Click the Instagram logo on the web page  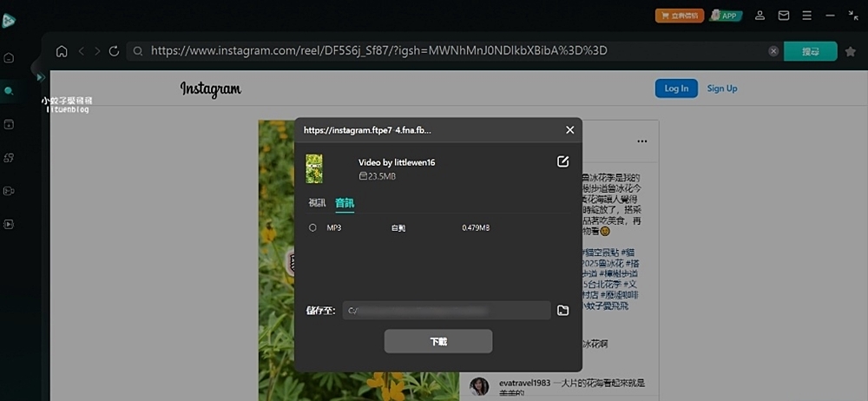point(211,89)
